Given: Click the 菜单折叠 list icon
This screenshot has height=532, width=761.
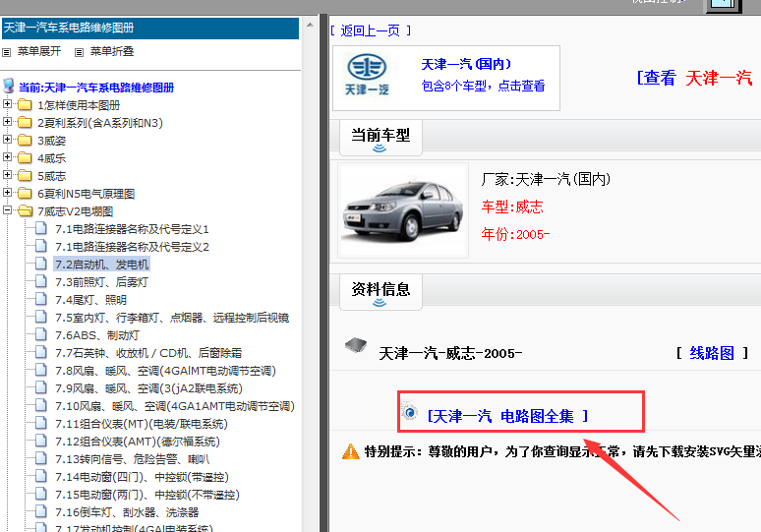Looking at the screenshot, I should 79,52.
